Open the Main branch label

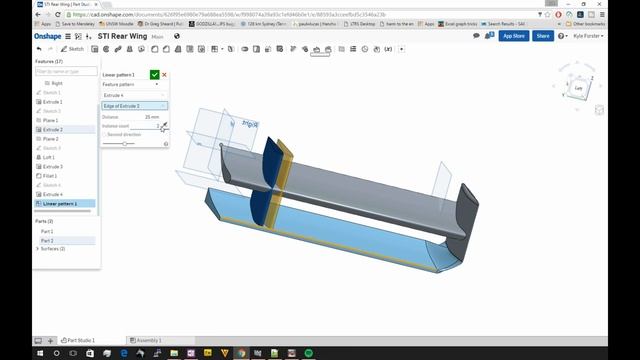click(158, 37)
